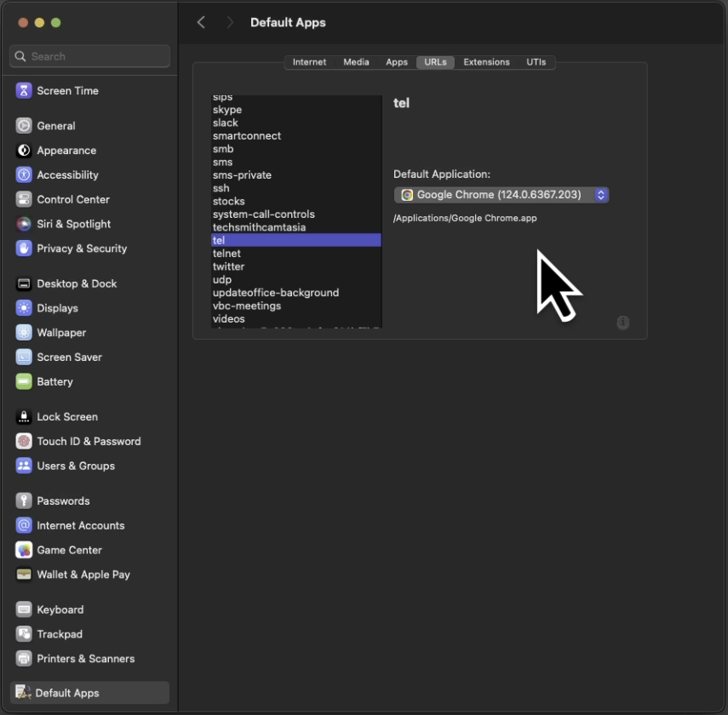Open the Game Center icon
728x715 pixels.
[x=24, y=550]
